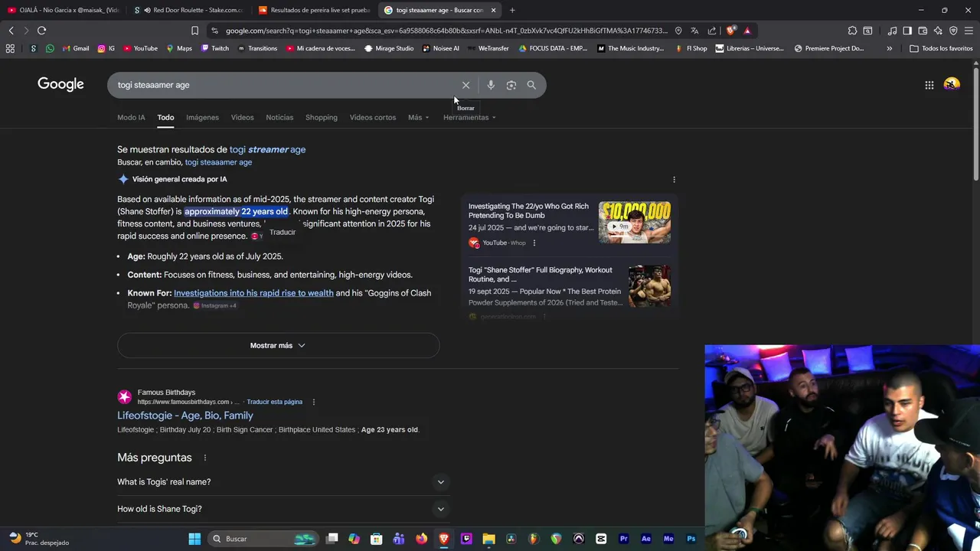Open Togi Shane Stoffer Full Biography article
The width and height of the screenshot is (980, 551).
click(541, 275)
